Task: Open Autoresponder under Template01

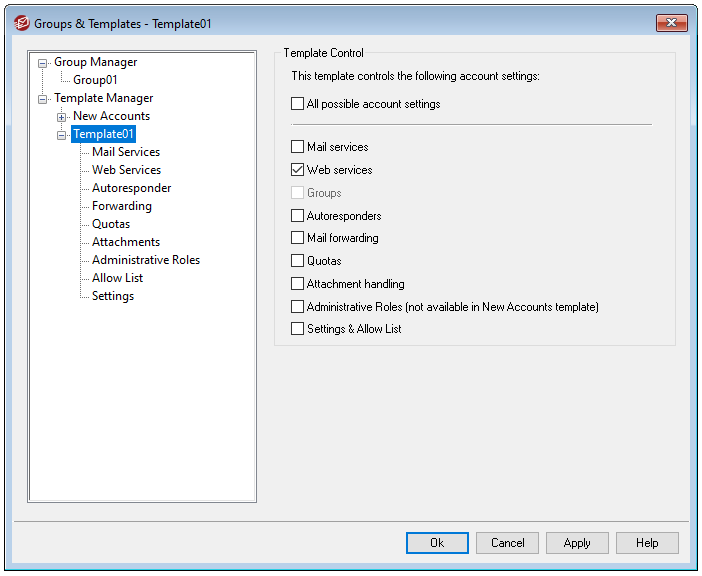Action: pyautogui.click(x=131, y=188)
